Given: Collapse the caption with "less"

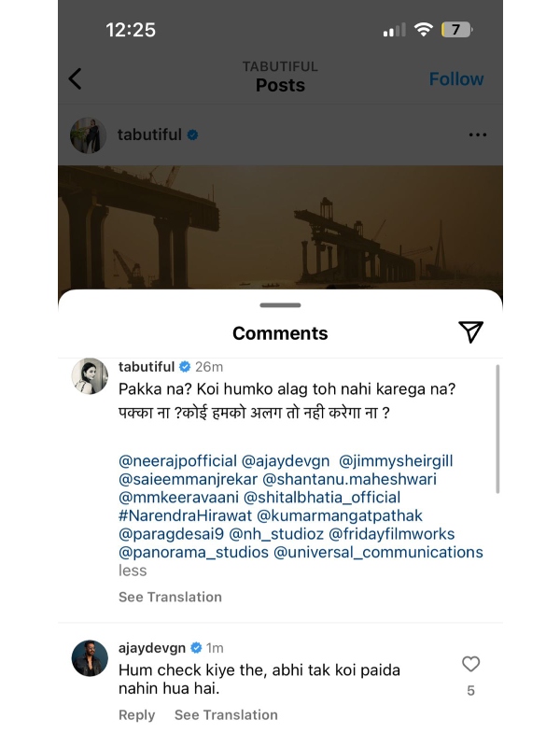Looking at the screenshot, I should pyautogui.click(x=133, y=571).
